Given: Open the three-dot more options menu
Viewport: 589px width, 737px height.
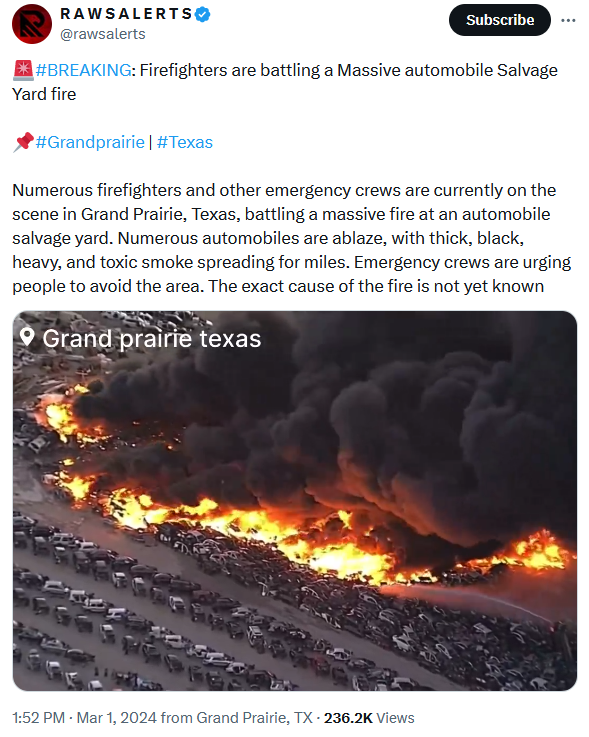Looking at the screenshot, I should 568,20.
